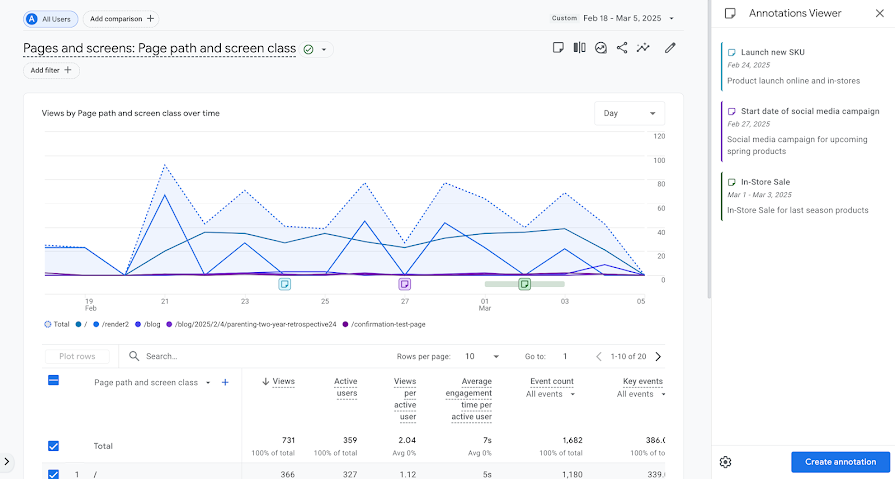This screenshot has height=479, width=895.
Task: Open annotation settings gear icon
Action: tap(725, 462)
